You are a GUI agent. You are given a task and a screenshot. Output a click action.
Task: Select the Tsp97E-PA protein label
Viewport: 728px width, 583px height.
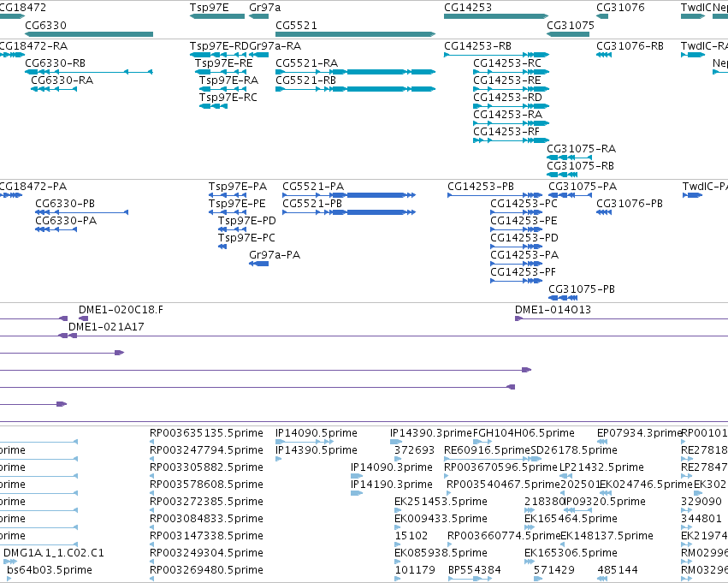(238, 187)
